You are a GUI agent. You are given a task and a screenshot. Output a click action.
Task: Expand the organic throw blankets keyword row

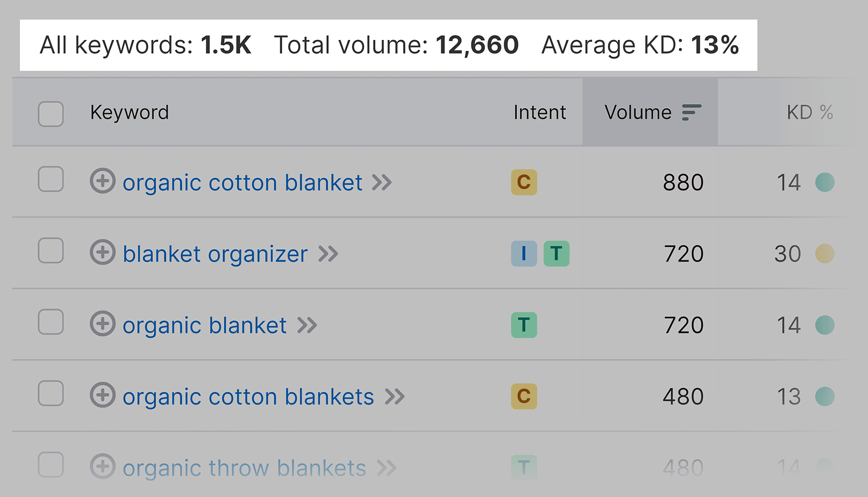click(x=103, y=467)
